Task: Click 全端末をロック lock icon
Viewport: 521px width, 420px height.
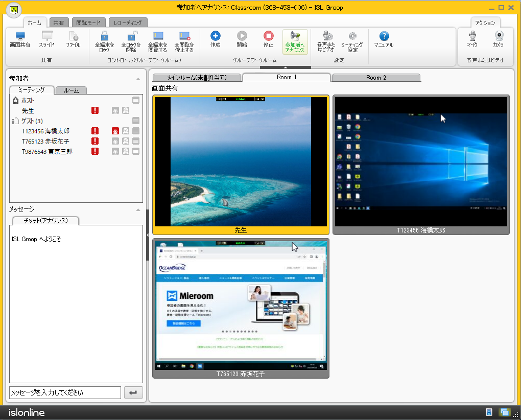Action: click(x=104, y=36)
